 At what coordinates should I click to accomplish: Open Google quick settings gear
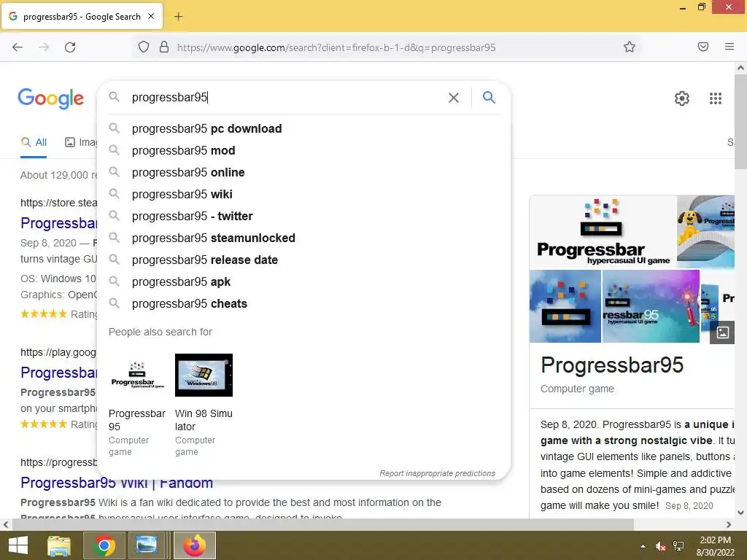[682, 98]
